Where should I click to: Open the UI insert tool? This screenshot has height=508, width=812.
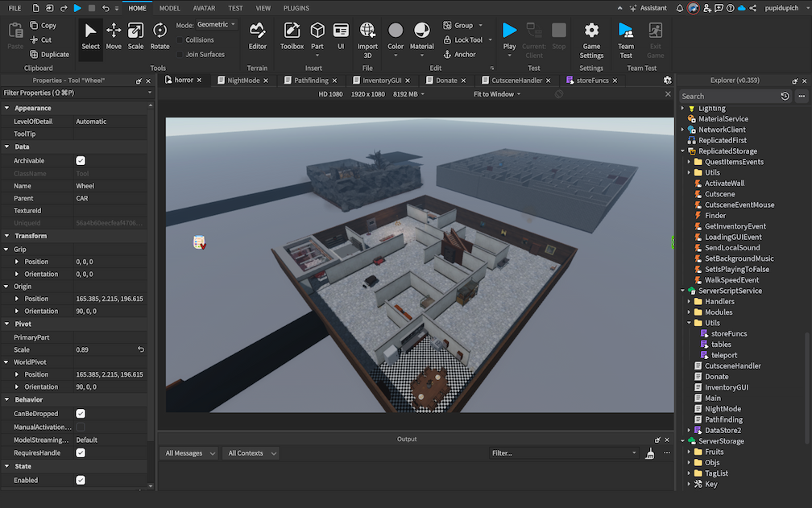point(341,36)
